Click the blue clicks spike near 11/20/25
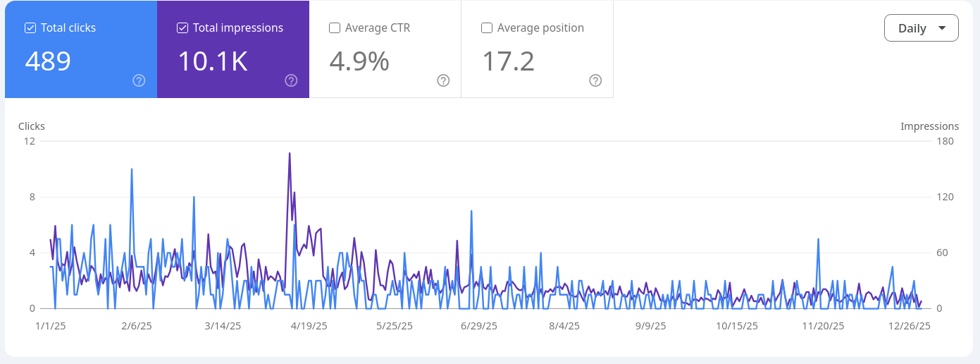 tap(818, 240)
